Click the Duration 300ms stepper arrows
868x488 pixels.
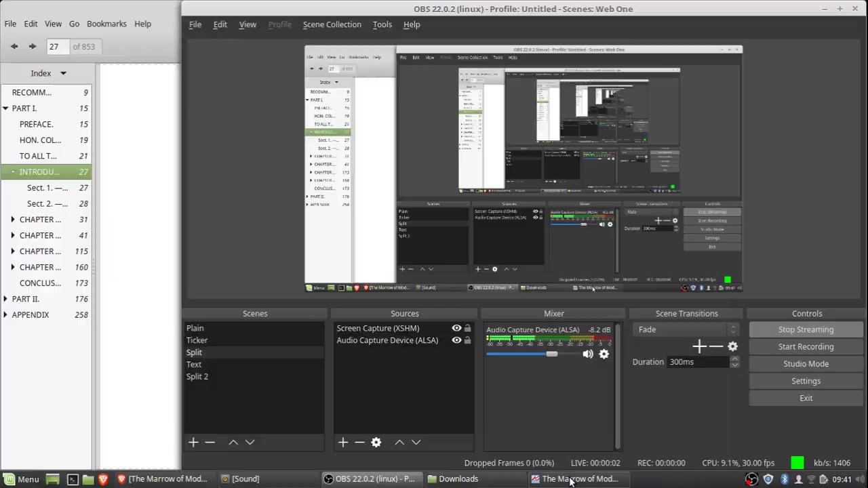tap(734, 362)
